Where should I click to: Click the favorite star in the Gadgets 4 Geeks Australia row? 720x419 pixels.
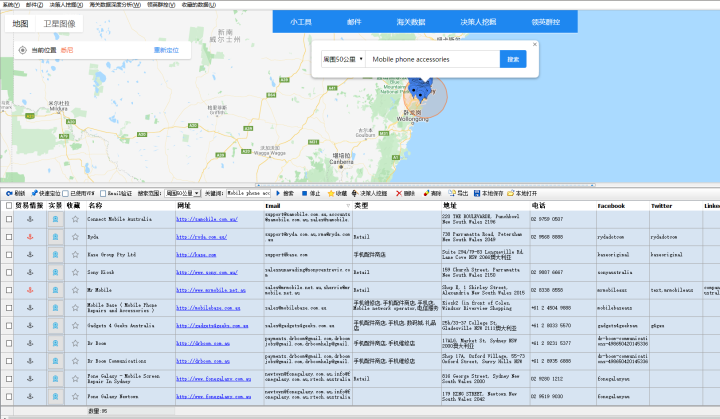[x=75, y=325]
